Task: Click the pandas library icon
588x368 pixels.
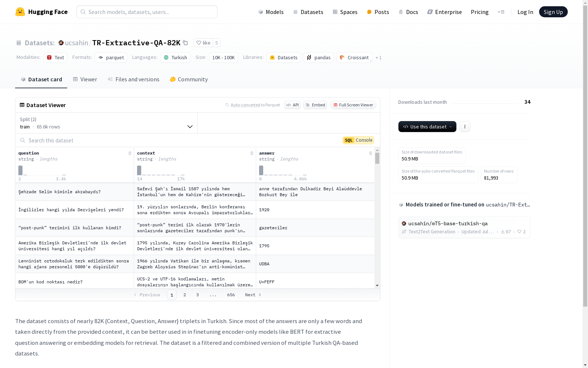Action: coord(309,57)
